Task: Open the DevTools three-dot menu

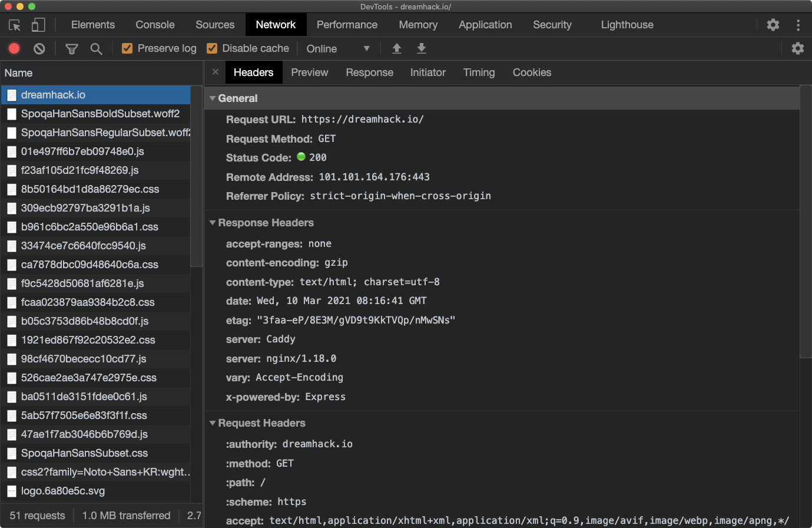Action: [x=798, y=25]
